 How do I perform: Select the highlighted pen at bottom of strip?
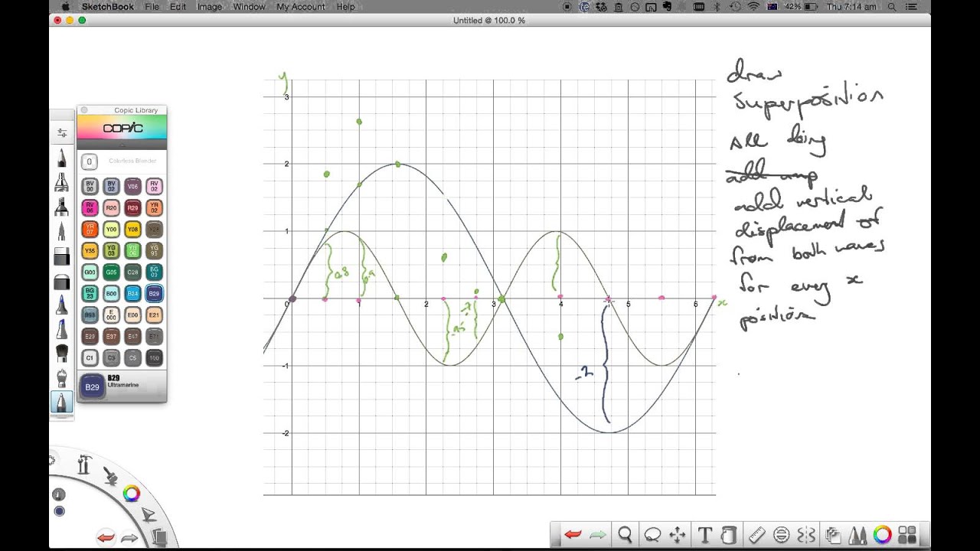62,402
